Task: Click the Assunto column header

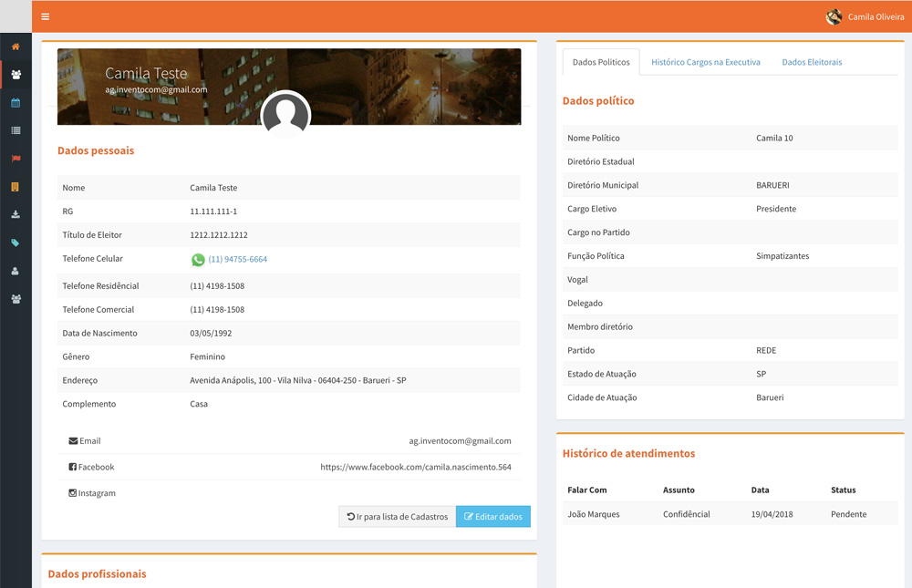Action: coord(679,490)
